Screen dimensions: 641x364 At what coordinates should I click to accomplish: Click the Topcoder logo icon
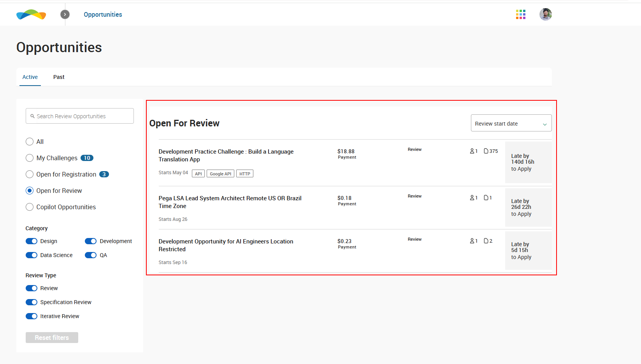[31, 15]
